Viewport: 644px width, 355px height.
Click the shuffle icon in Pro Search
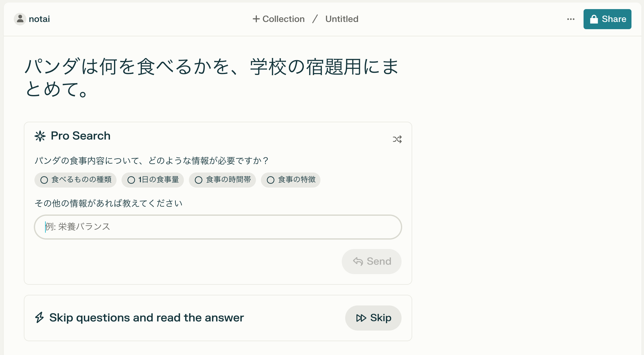pyautogui.click(x=397, y=139)
